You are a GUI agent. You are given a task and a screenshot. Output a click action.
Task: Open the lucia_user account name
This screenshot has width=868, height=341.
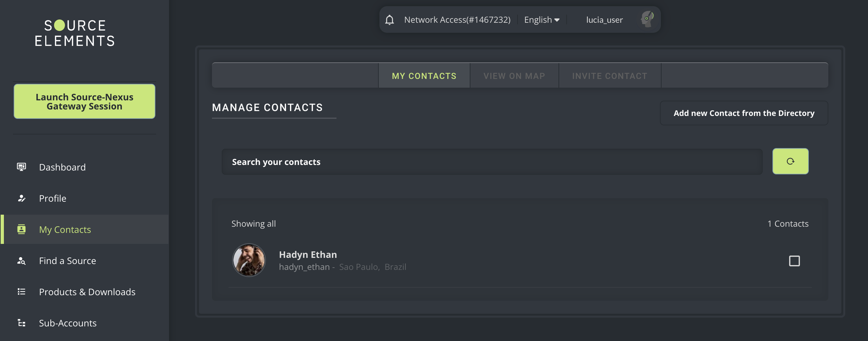click(x=604, y=20)
